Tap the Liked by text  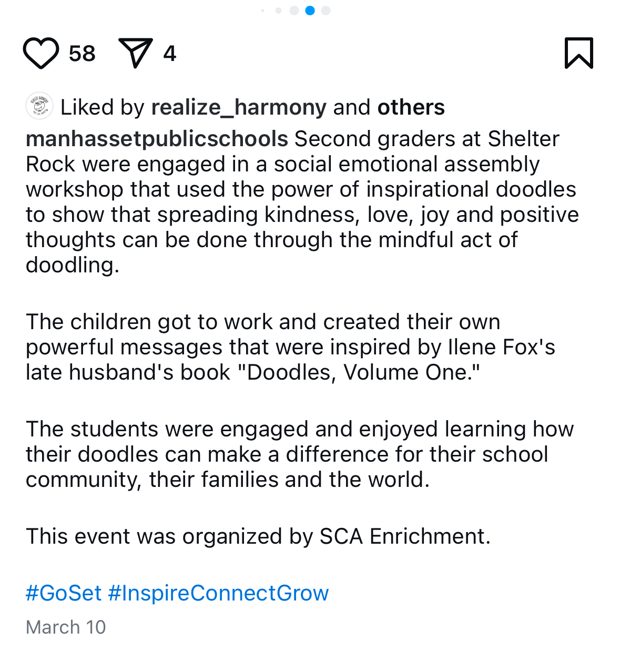pyautogui.click(x=103, y=107)
